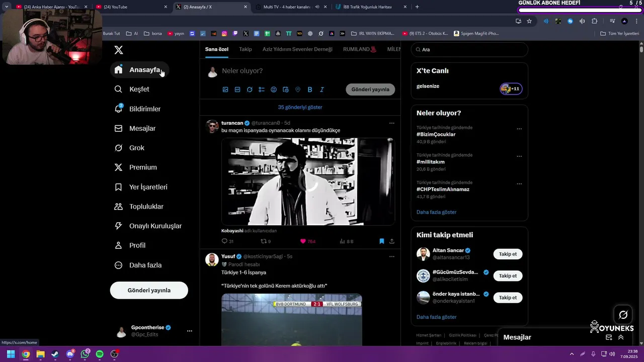View turancan post analytics

(x=346, y=241)
